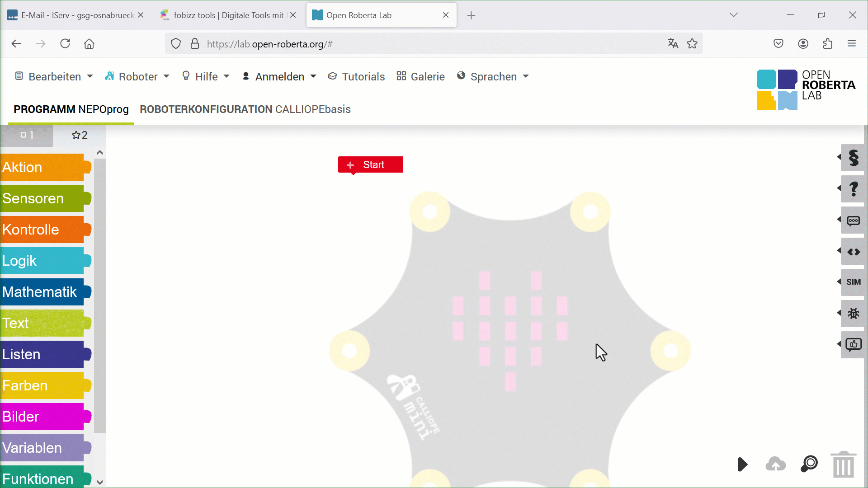Expand the Sprachen language dropdown
Viewport: 868px width, 488px height.
pos(493,76)
